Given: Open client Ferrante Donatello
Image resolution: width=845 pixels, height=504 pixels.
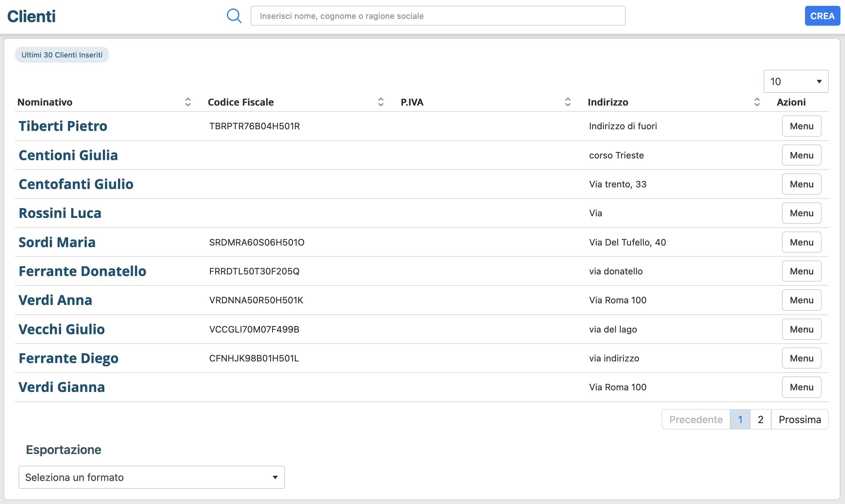Looking at the screenshot, I should click(82, 271).
